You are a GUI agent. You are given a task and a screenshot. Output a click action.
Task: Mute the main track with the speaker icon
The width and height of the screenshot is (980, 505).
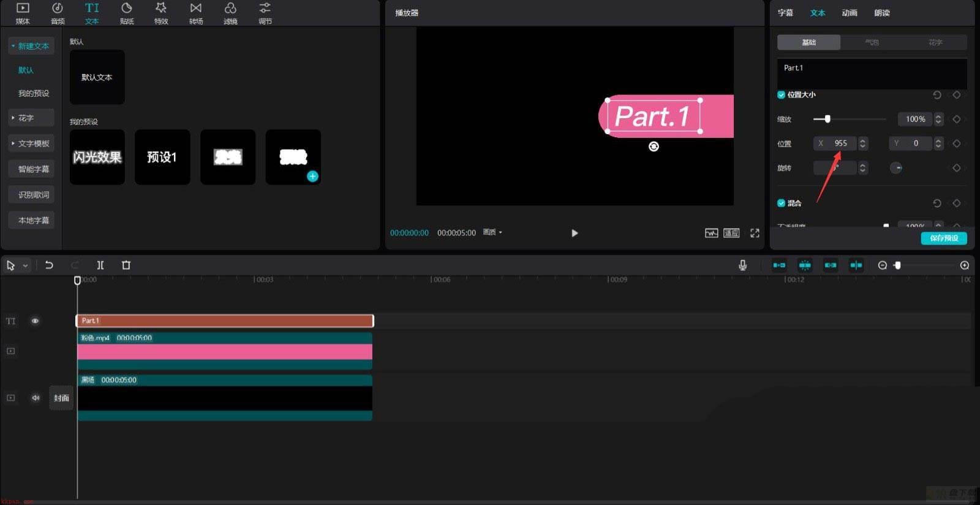click(36, 398)
